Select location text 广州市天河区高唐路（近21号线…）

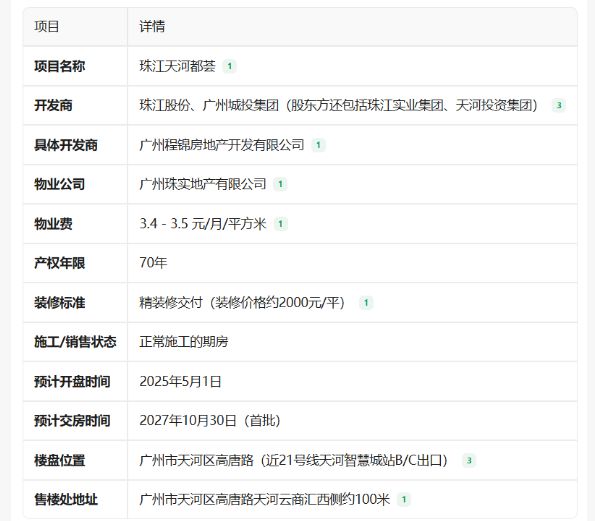(294, 460)
